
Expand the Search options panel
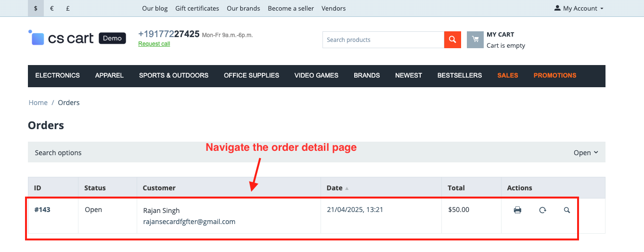click(x=58, y=153)
